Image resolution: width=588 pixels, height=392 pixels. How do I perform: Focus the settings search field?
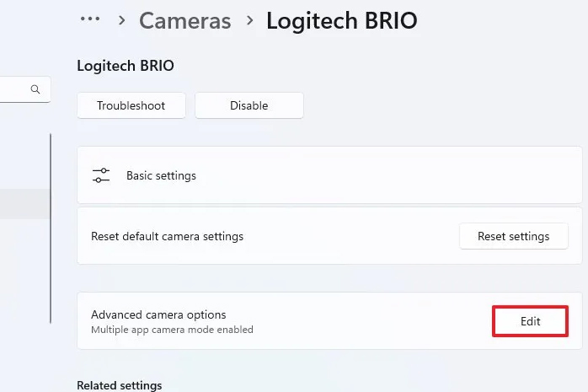pyautogui.click(x=15, y=89)
